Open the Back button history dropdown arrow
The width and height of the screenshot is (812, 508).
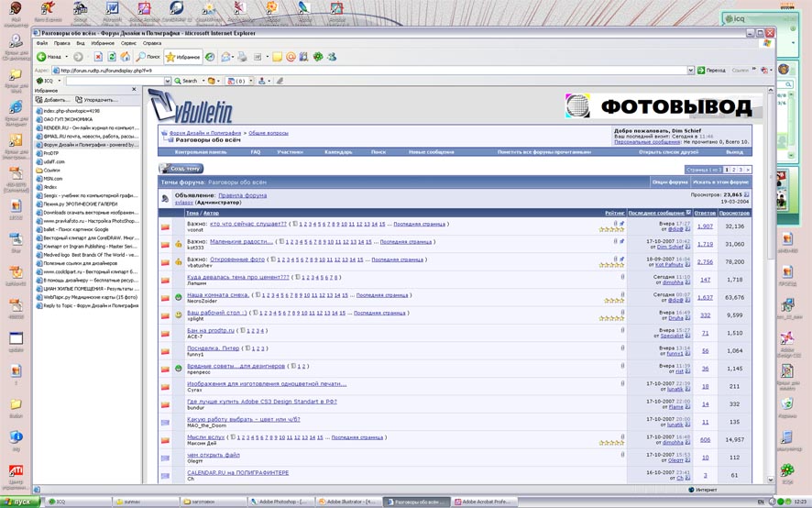point(66,57)
